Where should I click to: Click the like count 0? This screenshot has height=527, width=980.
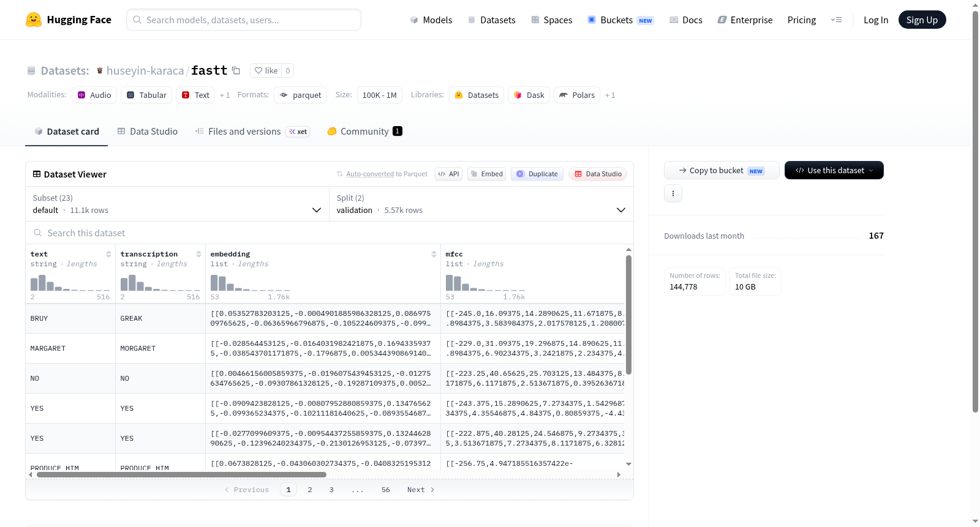tap(288, 70)
